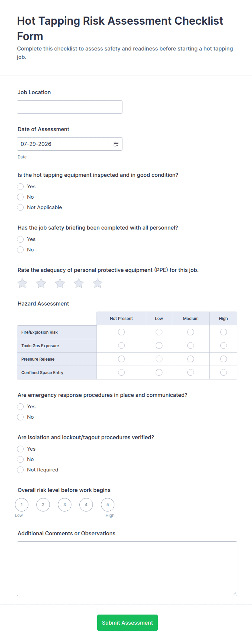The image size is (252, 644).
Task: Choose the fourth PPE rating star
Action: (79, 283)
